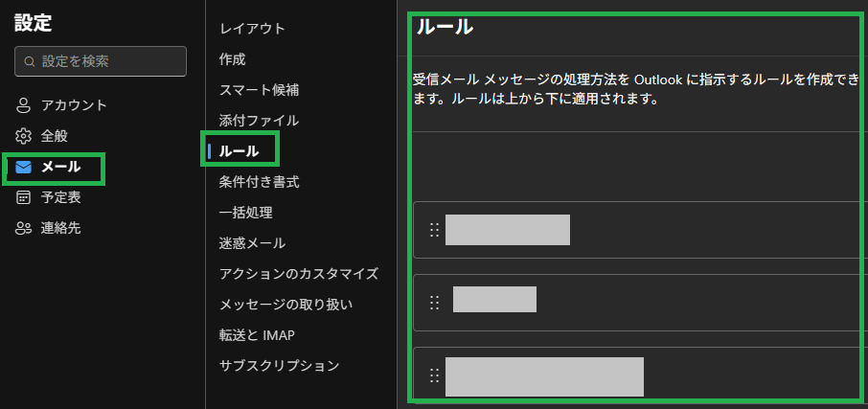Open the レイアウト mail settings
This screenshot has height=409, width=868.
point(252,28)
